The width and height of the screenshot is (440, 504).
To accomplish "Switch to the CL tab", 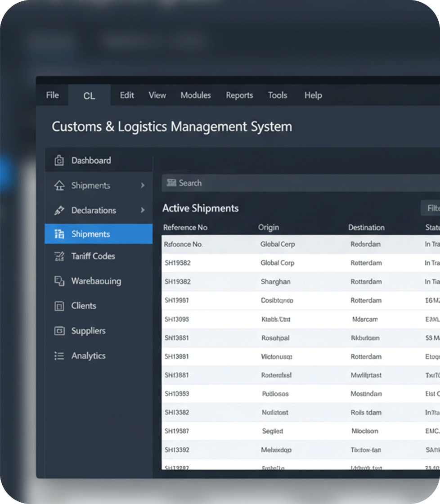I will tap(89, 96).
